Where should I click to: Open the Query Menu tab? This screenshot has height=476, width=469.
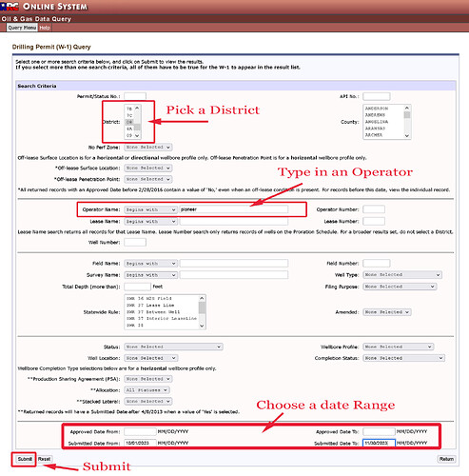[22, 28]
